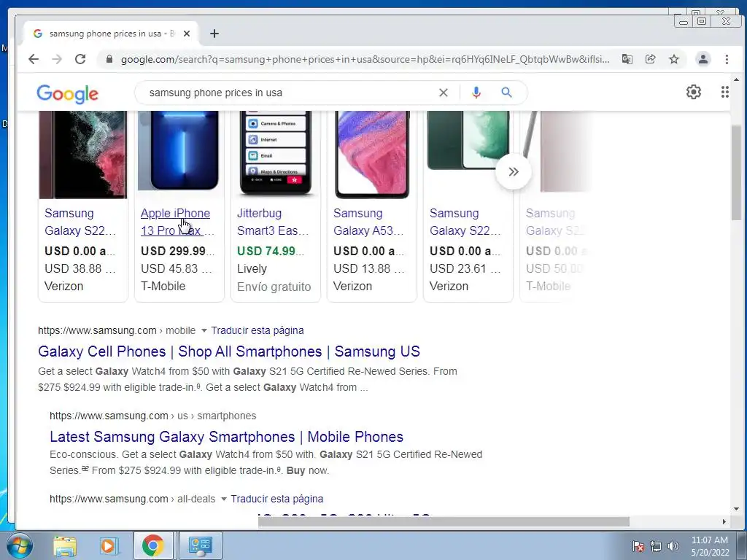
Task: Open the Action Center flag icon
Action: [x=638, y=546]
